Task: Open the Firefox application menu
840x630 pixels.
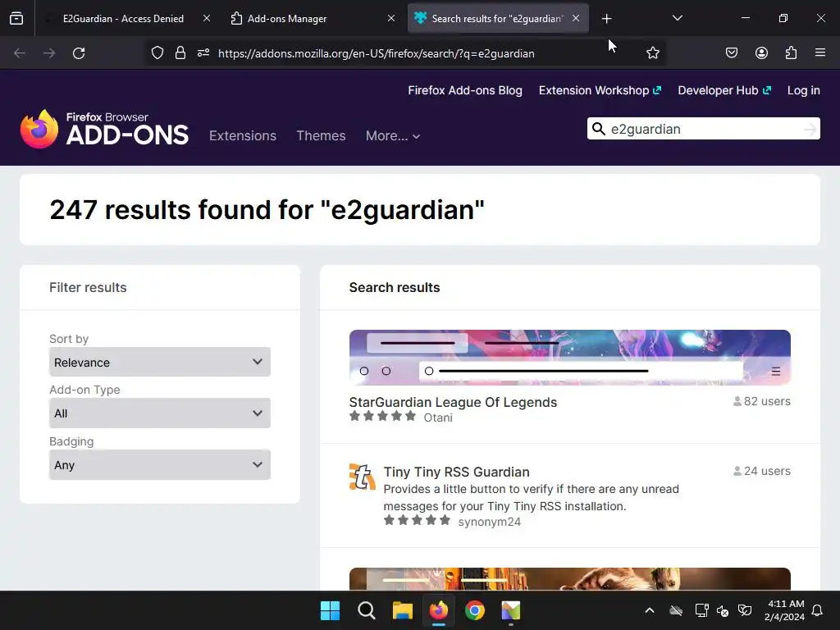Action: (820, 53)
